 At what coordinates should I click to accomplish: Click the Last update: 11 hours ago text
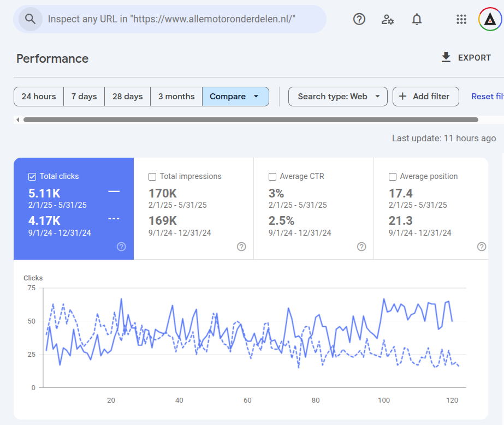click(444, 139)
